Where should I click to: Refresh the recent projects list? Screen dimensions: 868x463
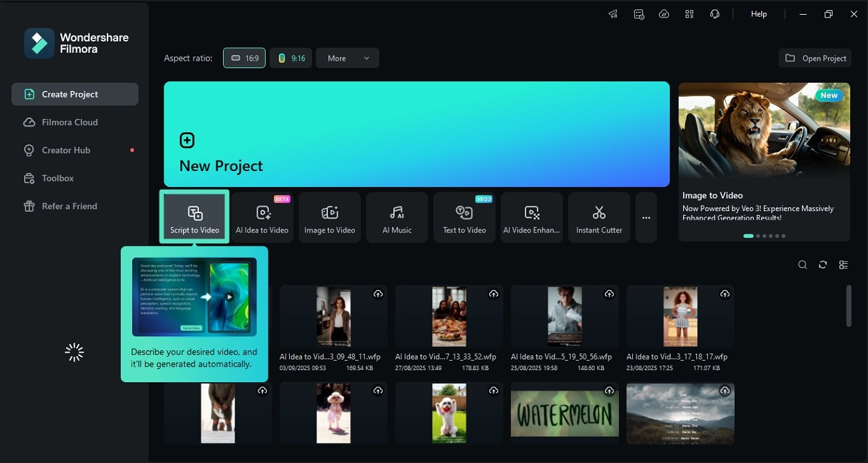[x=823, y=265]
